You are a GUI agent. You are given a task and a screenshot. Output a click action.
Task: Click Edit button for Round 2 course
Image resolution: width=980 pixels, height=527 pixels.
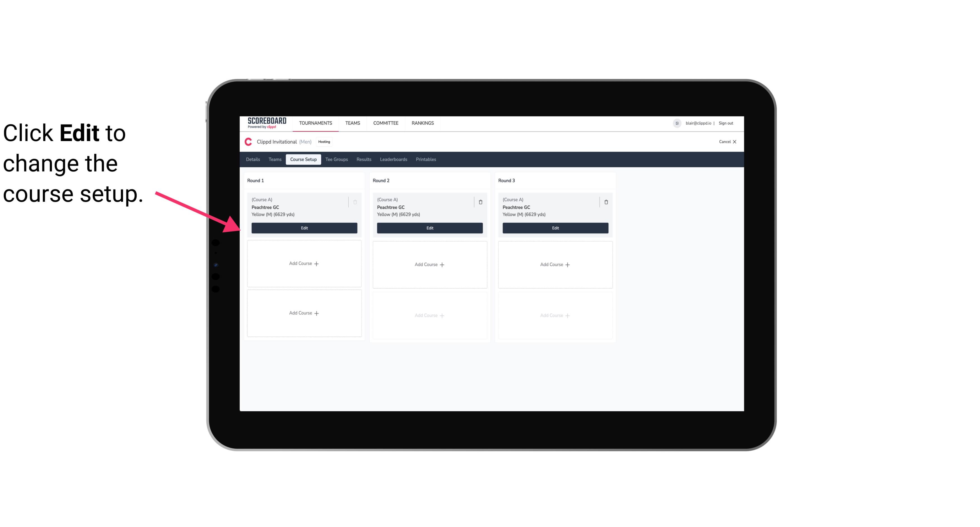[x=430, y=227]
